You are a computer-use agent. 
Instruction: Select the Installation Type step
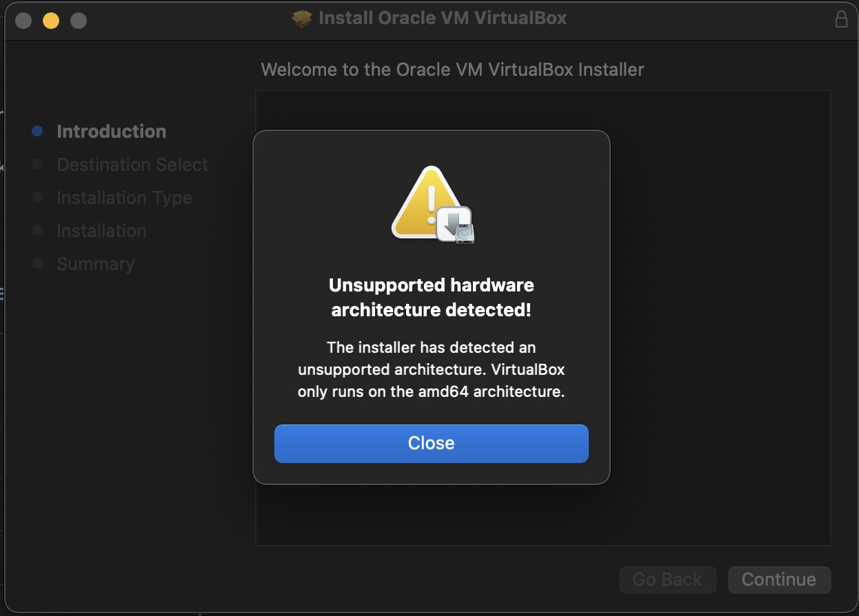click(x=124, y=198)
